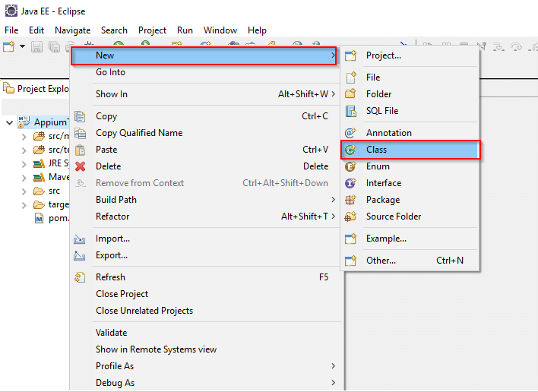Click the red Delete icon
The width and height of the screenshot is (538, 392).
coord(81,166)
